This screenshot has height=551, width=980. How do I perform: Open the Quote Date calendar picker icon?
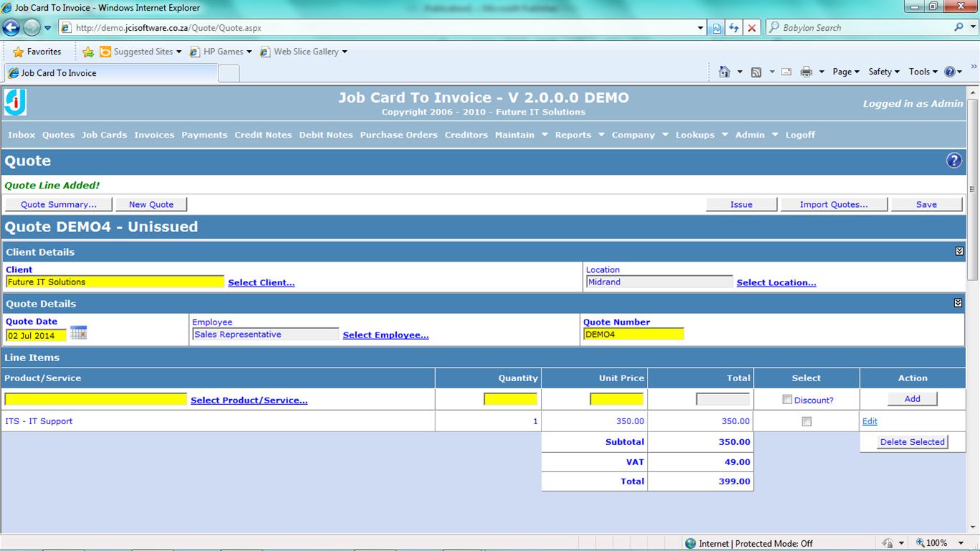(79, 333)
